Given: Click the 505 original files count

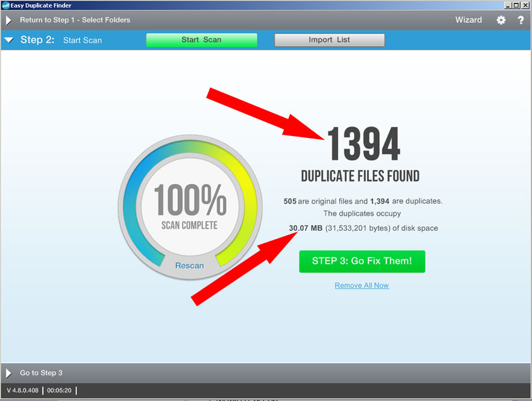Looking at the screenshot, I should pos(290,201).
